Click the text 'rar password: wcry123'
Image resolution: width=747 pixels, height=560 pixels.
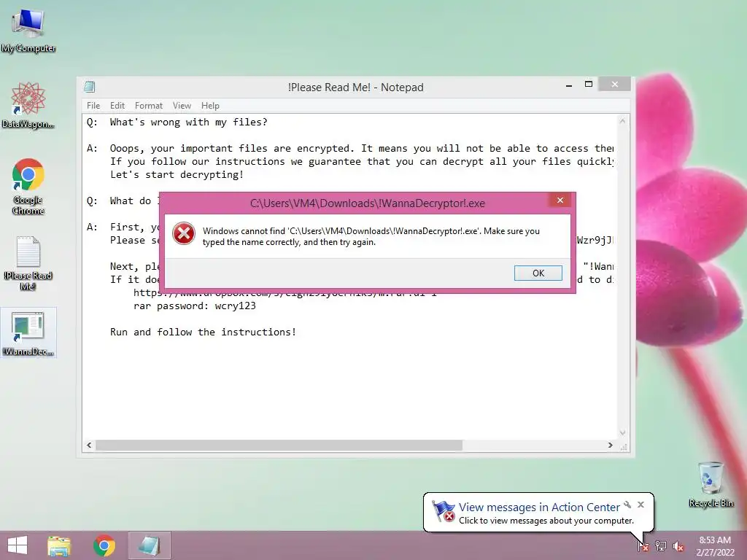pyautogui.click(x=194, y=306)
